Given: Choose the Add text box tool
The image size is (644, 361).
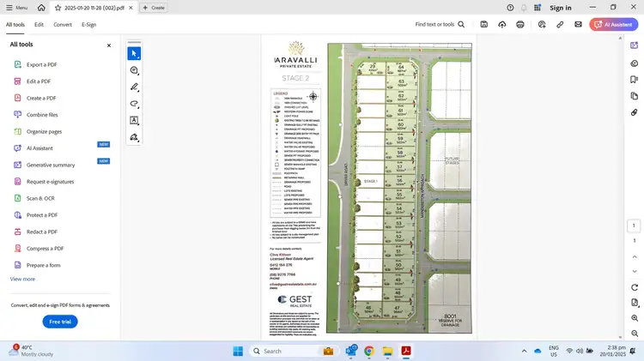Looking at the screenshot, I should (134, 121).
